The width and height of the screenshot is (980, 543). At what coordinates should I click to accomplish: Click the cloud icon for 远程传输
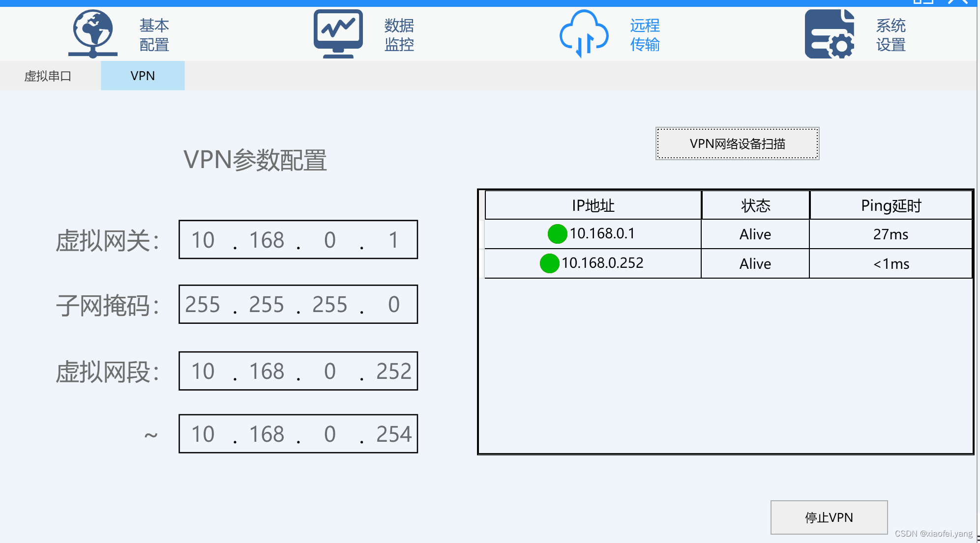(x=584, y=32)
